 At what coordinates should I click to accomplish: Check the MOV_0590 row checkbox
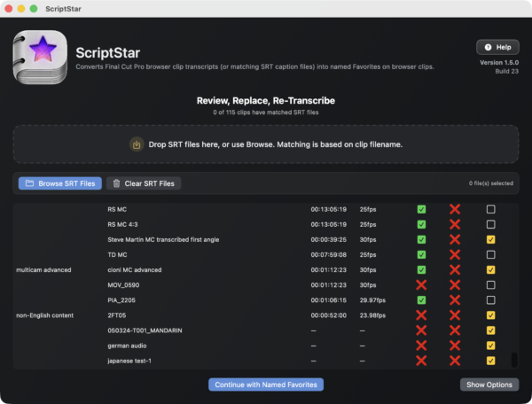[490, 285]
